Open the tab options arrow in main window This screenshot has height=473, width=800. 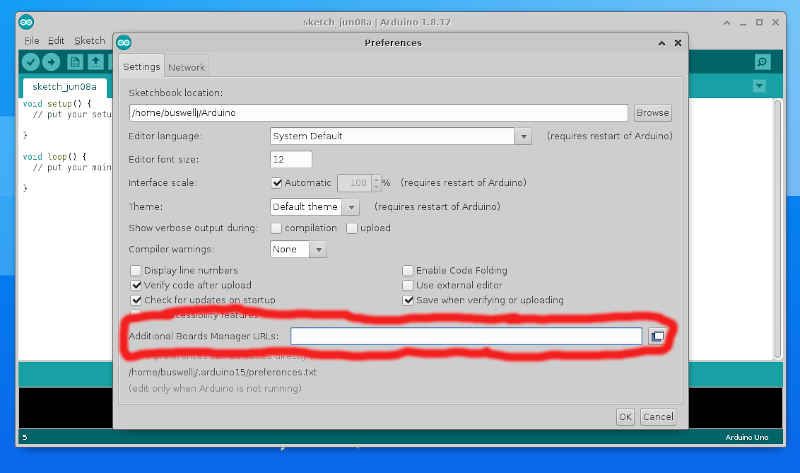click(x=759, y=86)
